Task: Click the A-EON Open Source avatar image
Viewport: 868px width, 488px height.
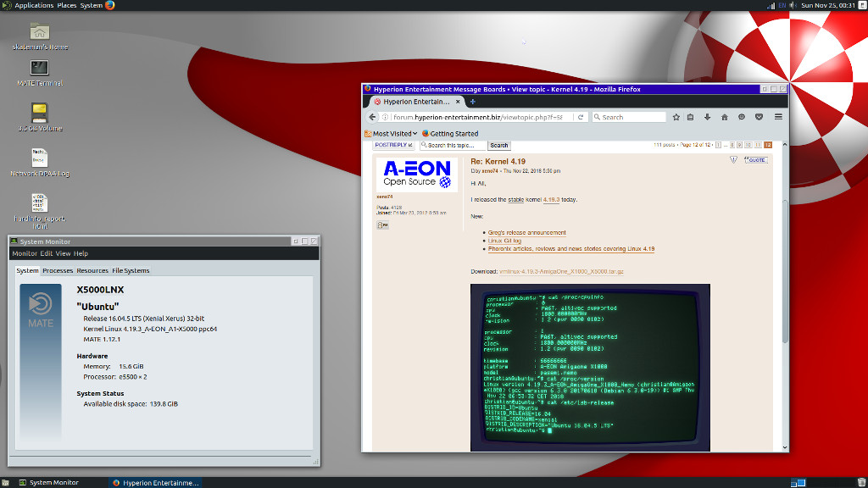Action: click(417, 175)
